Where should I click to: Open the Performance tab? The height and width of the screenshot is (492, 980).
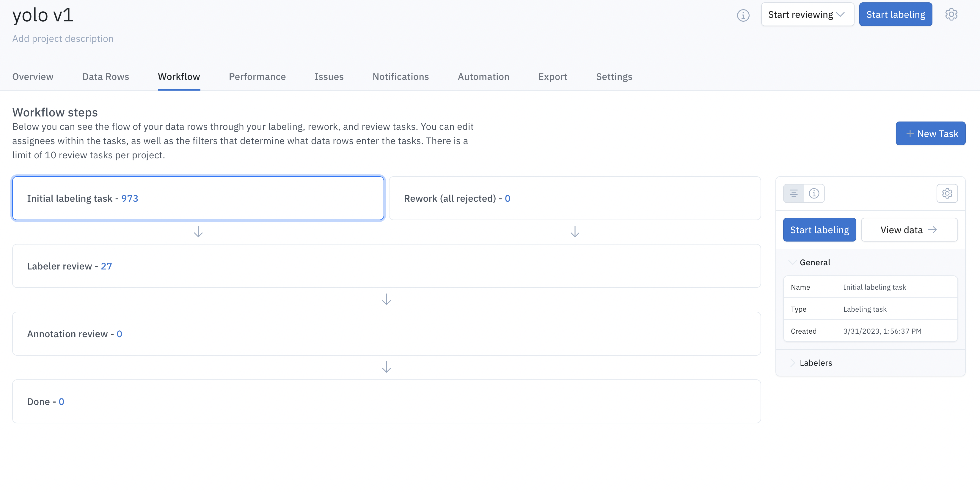[x=257, y=77]
